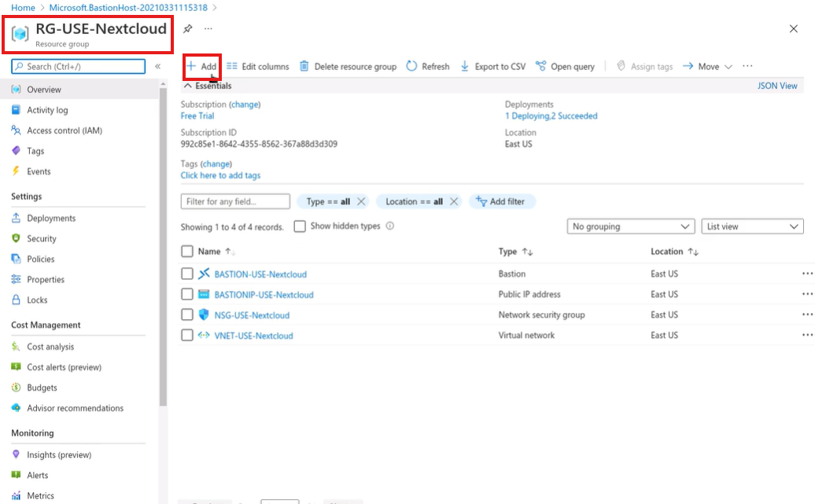Open 1 Deploying,2 Succeeded deployments link

[551, 116]
